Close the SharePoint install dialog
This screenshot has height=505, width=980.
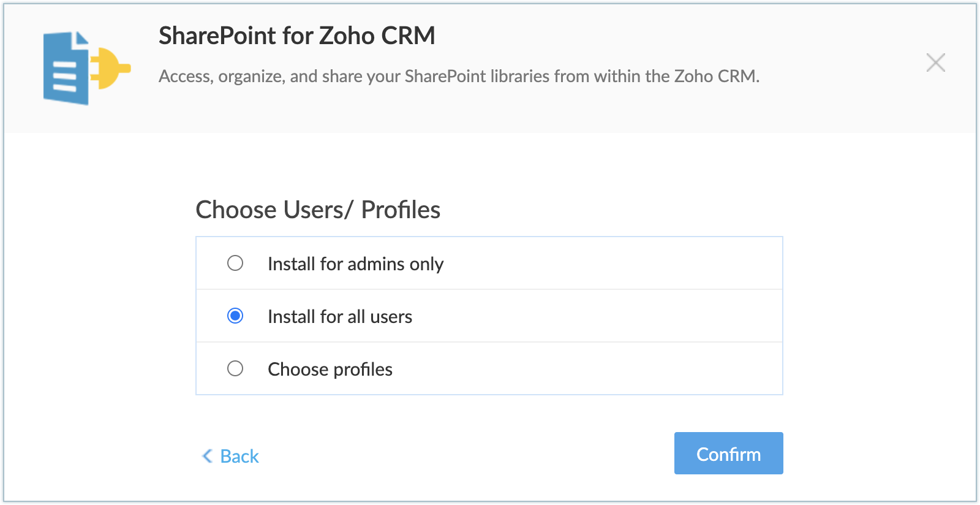(x=935, y=63)
